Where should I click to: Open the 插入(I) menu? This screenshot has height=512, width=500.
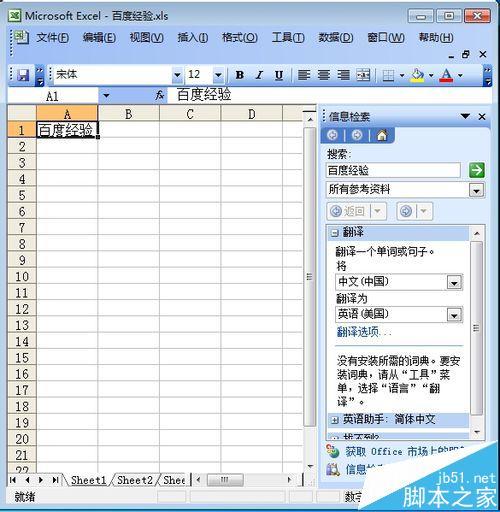tap(193, 37)
